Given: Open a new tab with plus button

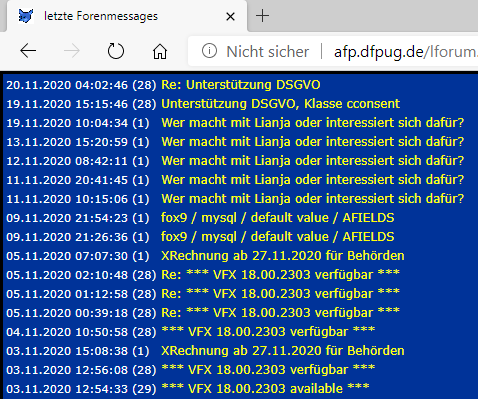Looking at the screenshot, I should tap(262, 16).
